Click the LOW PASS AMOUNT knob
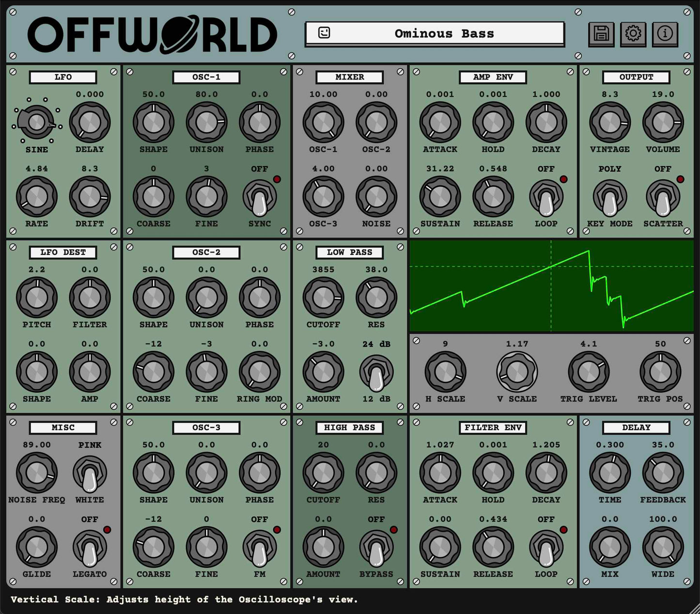This screenshot has height=614, width=700. point(323,372)
